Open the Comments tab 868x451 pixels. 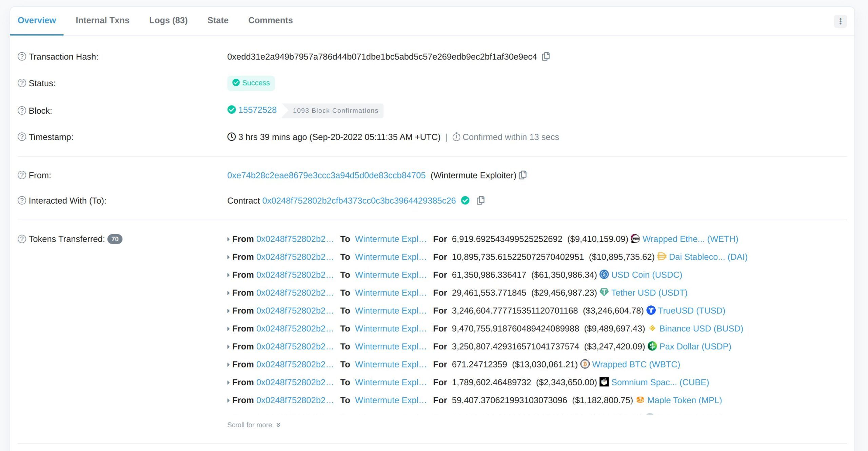click(270, 20)
